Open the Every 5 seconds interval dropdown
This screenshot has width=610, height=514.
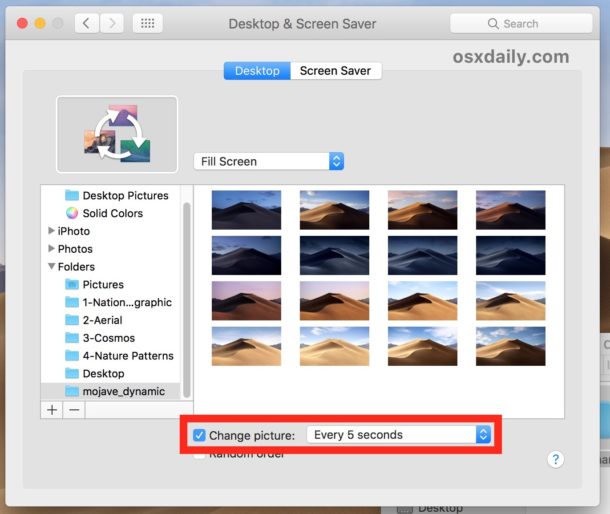(400, 435)
